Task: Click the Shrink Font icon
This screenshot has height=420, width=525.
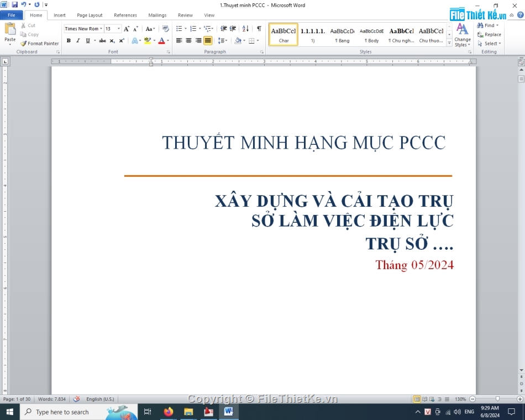Action: click(135, 29)
